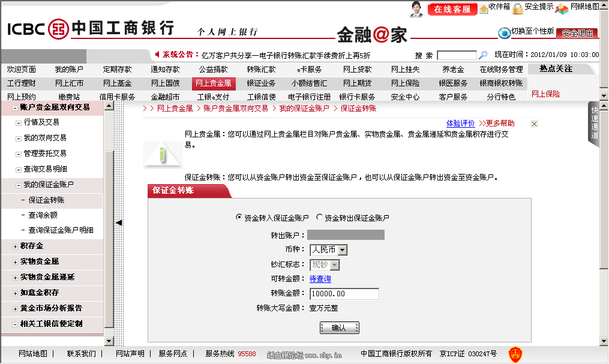Viewport: 609px width, 364px height.
Task: Click sidebar scrollbar up arrow
Action: pos(109,106)
